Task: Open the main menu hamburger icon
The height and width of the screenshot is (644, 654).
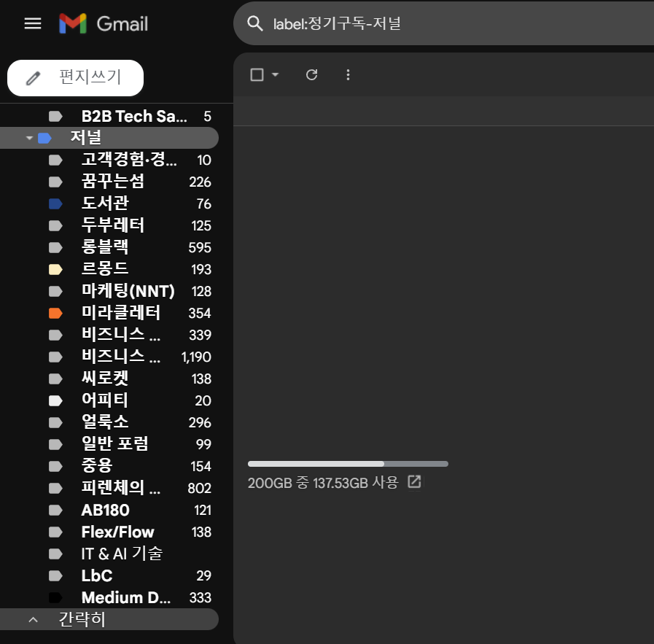Action: (33, 23)
